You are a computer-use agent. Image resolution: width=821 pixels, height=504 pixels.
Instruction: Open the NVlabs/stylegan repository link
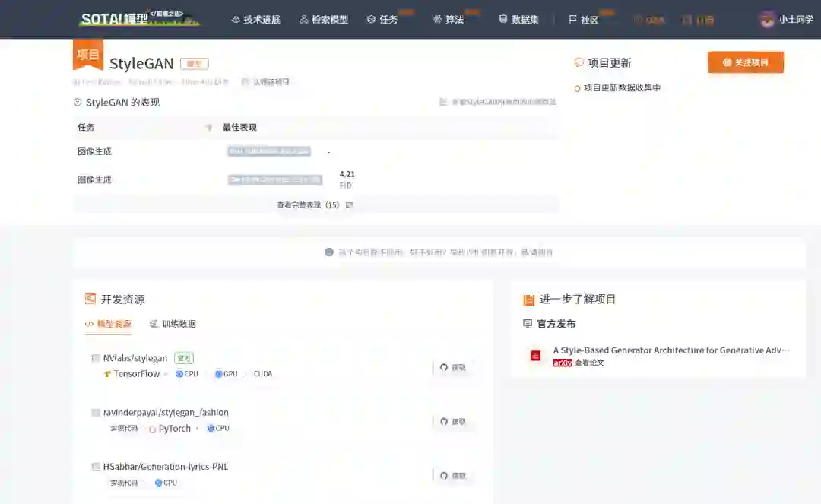135,358
